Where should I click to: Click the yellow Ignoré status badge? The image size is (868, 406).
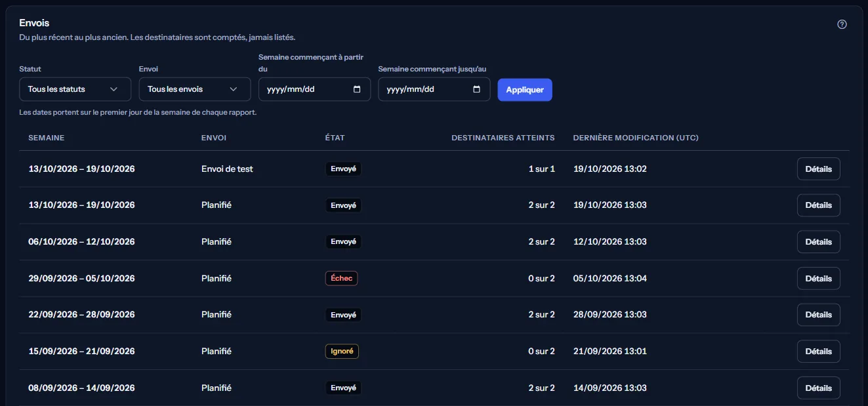tap(342, 351)
